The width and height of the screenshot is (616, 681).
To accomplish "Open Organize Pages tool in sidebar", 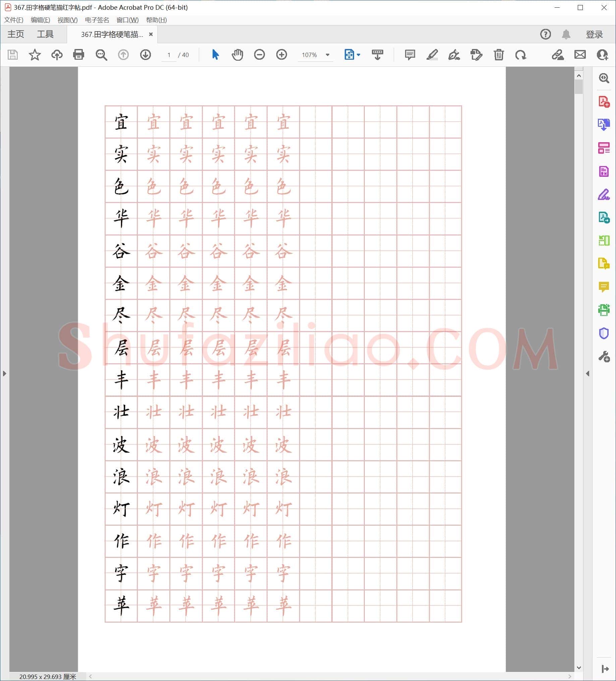I will (604, 148).
